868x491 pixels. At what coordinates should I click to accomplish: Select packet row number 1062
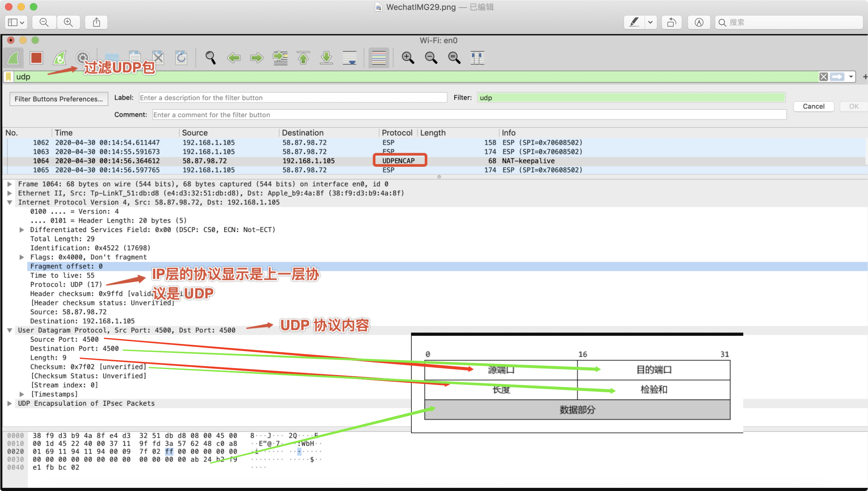pos(435,143)
